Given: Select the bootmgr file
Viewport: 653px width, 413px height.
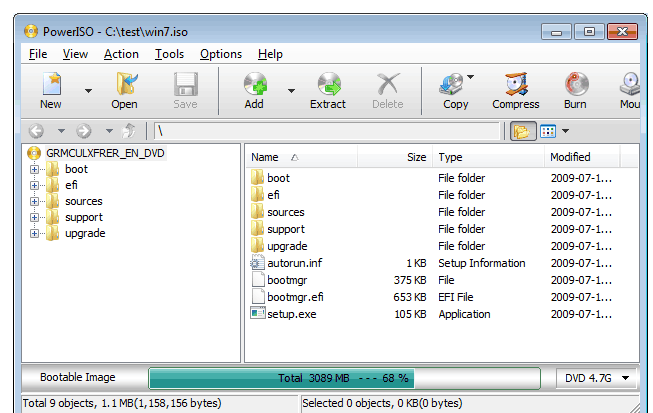Looking at the screenshot, I should pyautogui.click(x=287, y=281).
